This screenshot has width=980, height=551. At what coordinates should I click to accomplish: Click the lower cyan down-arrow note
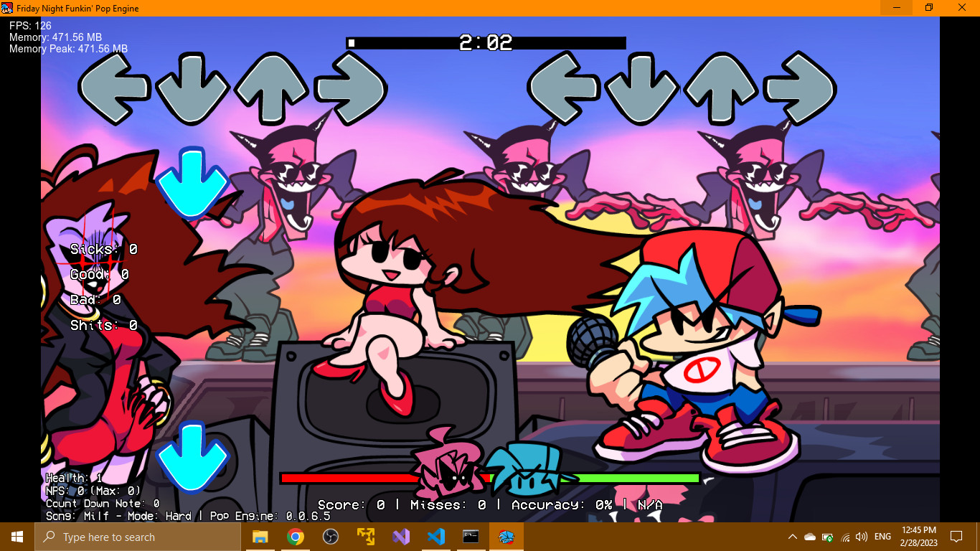coord(192,457)
